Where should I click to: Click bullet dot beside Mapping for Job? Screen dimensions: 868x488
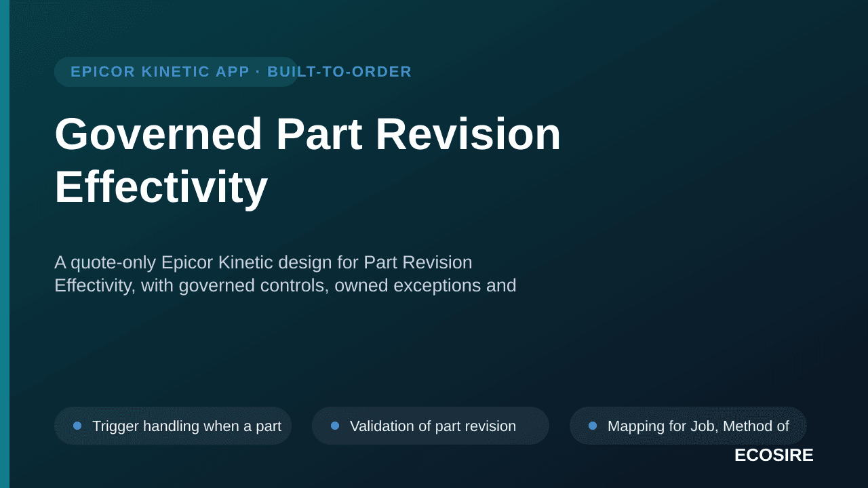(x=593, y=426)
